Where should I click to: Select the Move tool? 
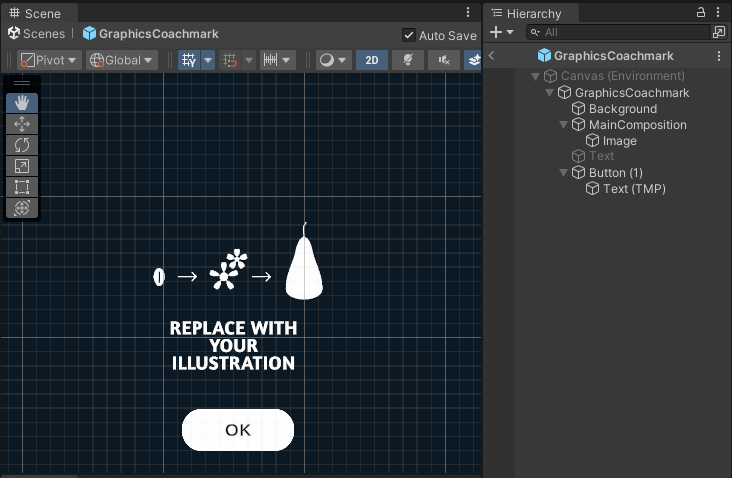(22, 124)
